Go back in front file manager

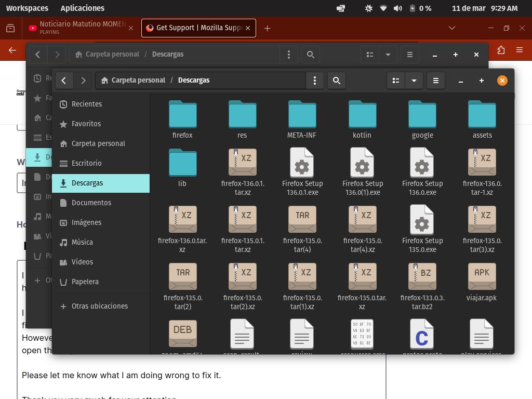pos(64,81)
